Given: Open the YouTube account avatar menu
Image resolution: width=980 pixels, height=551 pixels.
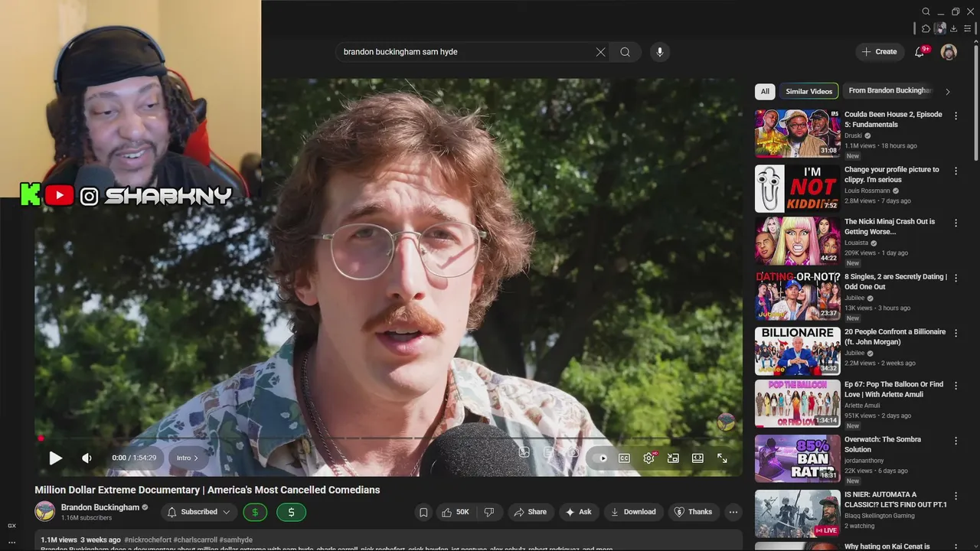Looking at the screenshot, I should point(949,52).
